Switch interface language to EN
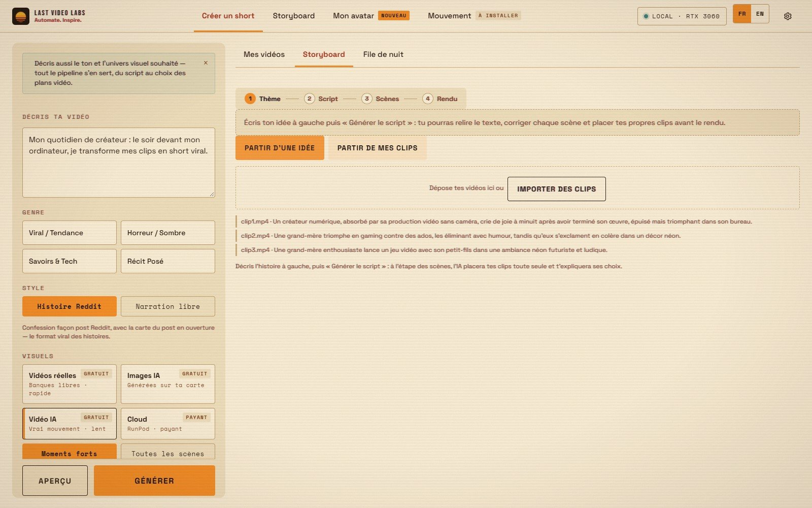This screenshot has height=508, width=812. [x=760, y=14]
